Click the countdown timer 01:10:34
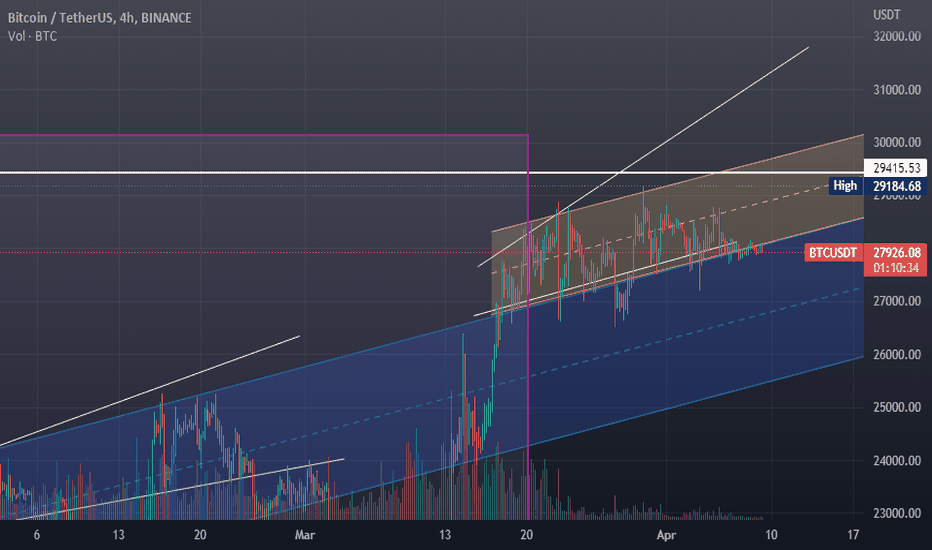The width and height of the screenshot is (932, 550). pyautogui.click(x=896, y=268)
